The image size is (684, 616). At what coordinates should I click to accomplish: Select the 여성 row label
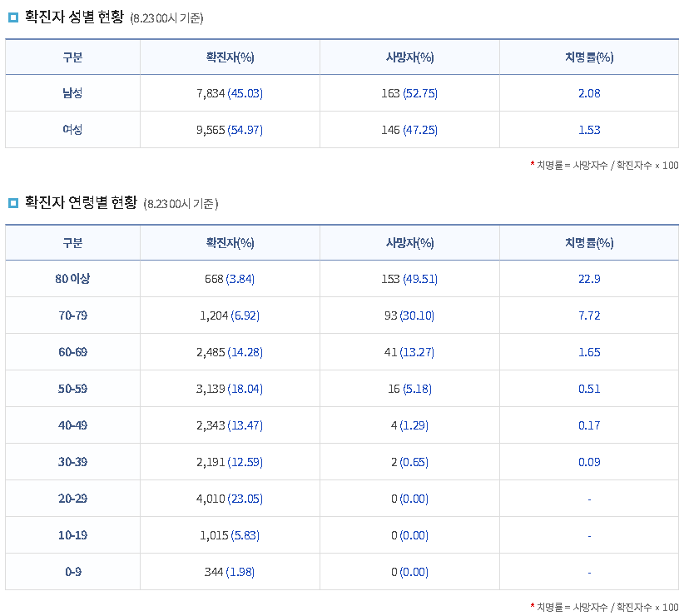[x=72, y=130]
